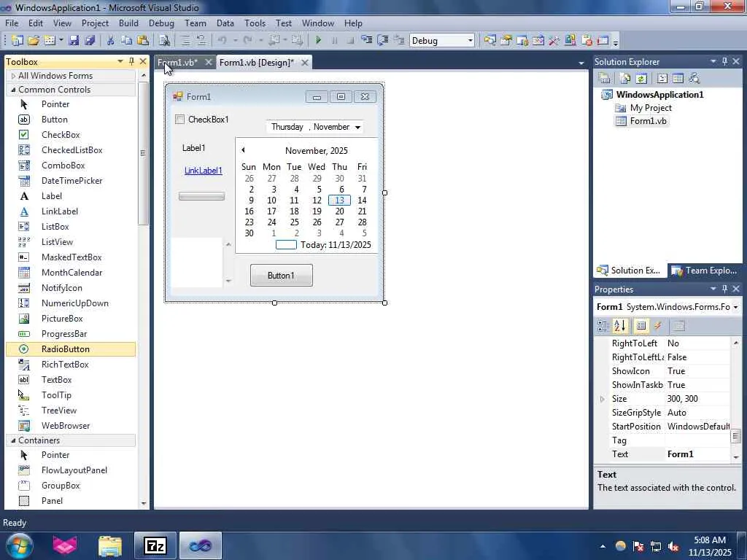Open 7-Zip from the taskbar

click(x=155, y=545)
